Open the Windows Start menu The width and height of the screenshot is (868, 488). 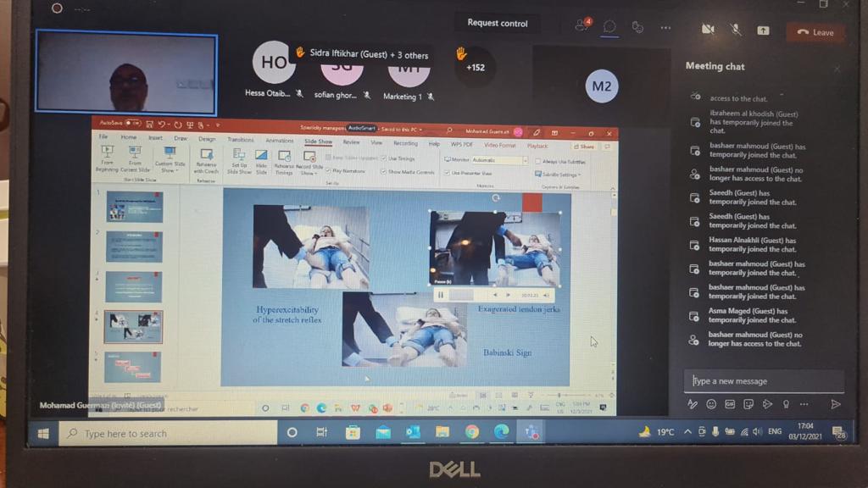point(44,434)
